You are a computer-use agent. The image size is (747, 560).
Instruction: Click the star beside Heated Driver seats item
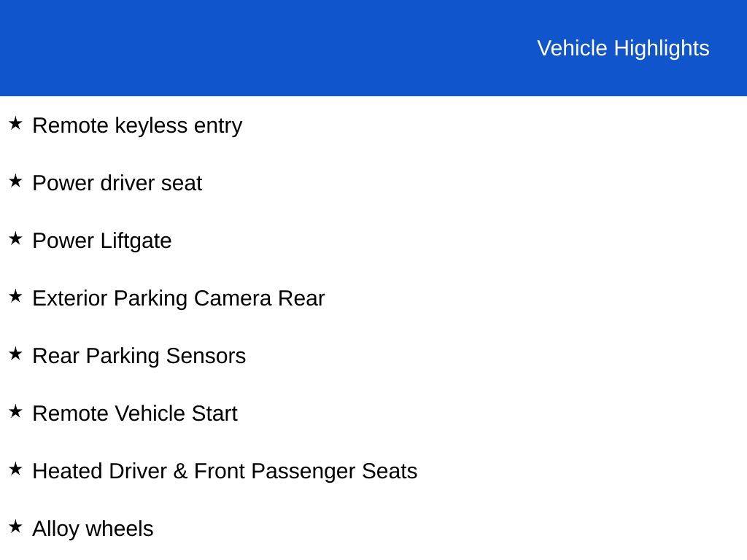tap(15, 469)
